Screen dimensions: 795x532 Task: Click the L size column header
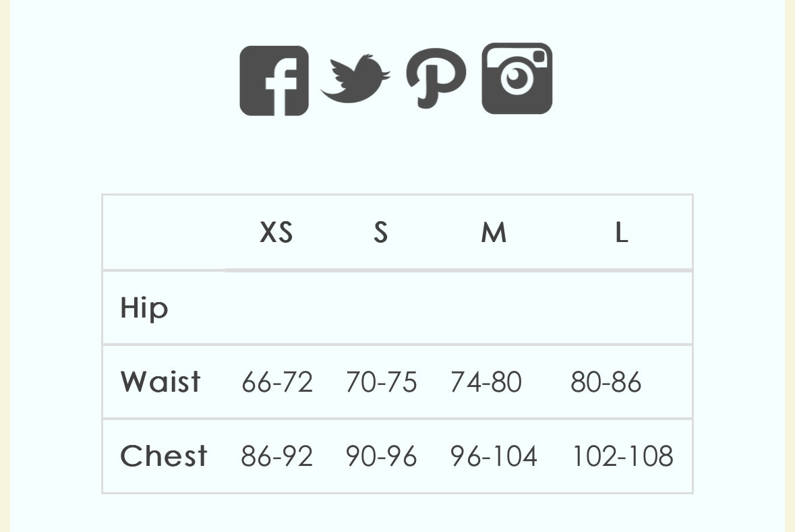tap(621, 233)
